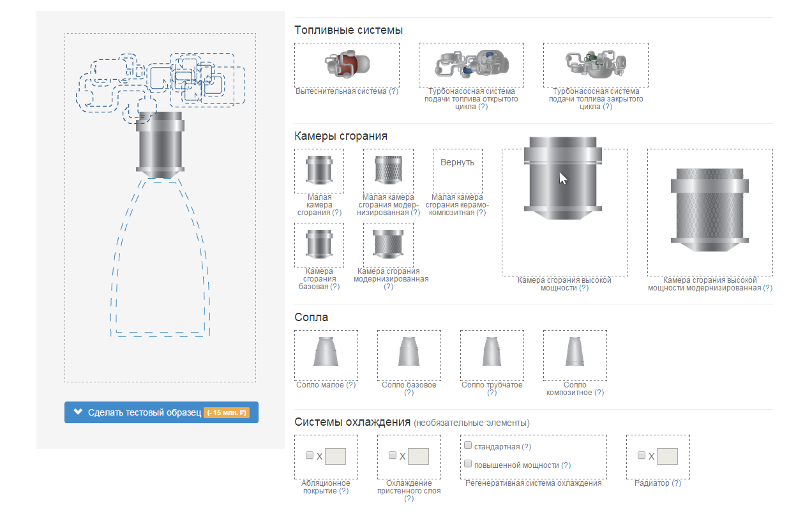Pick the Малая камера сгорания image
The height and width of the screenshot is (526, 812).
pyautogui.click(x=319, y=170)
